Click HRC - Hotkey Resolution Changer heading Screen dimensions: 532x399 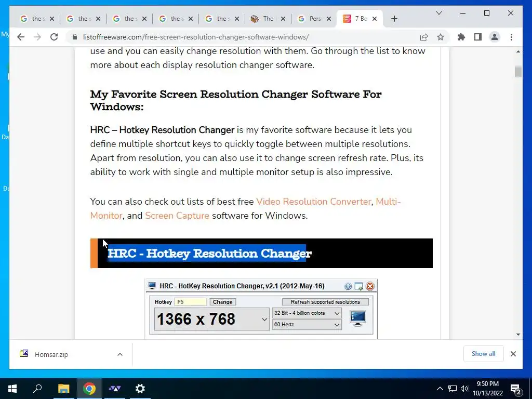(x=209, y=254)
